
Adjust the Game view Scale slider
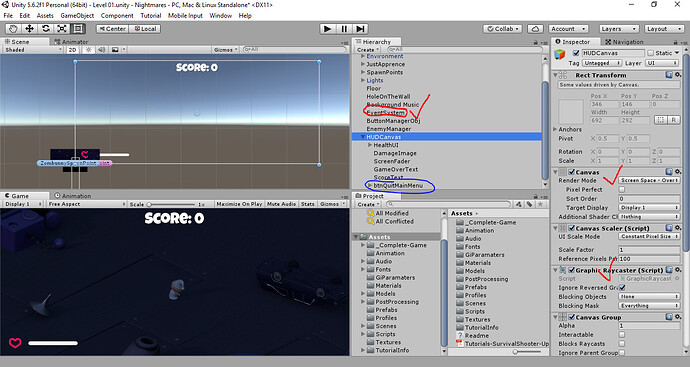pyautogui.click(x=172, y=204)
